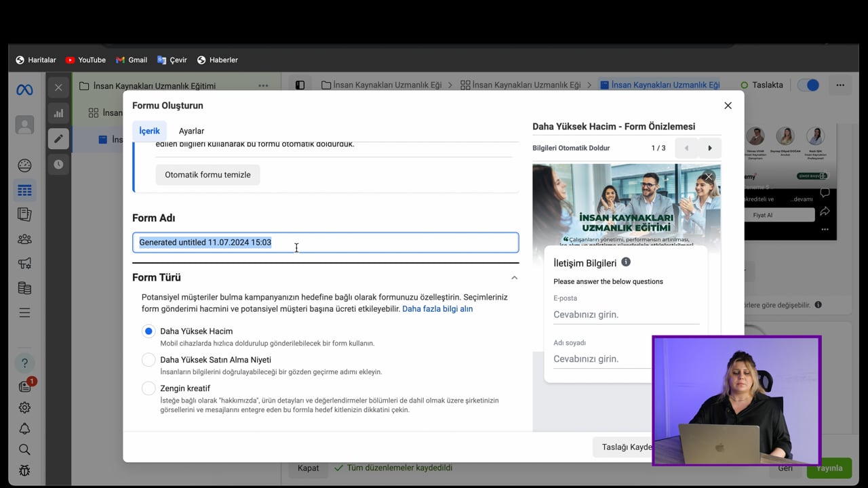Open the settings gear icon
This screenshot has height=488, width=868.
click(x=24, y=407)
